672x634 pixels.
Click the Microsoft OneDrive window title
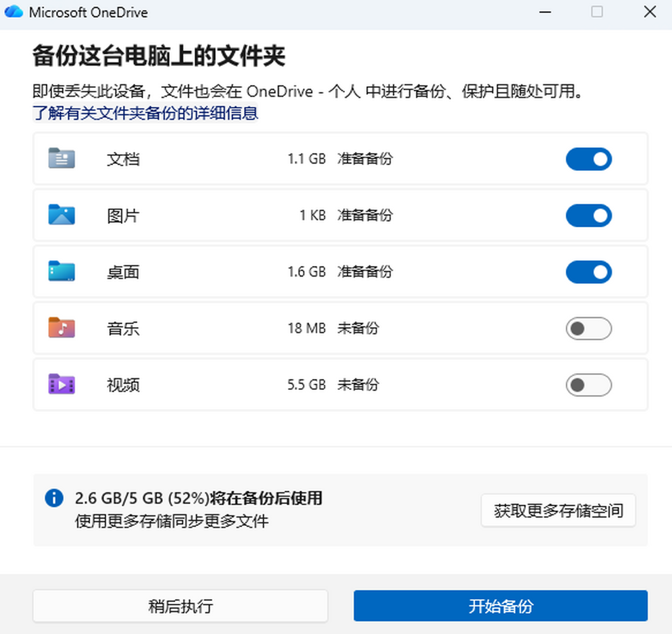click(x=88, y=12)
